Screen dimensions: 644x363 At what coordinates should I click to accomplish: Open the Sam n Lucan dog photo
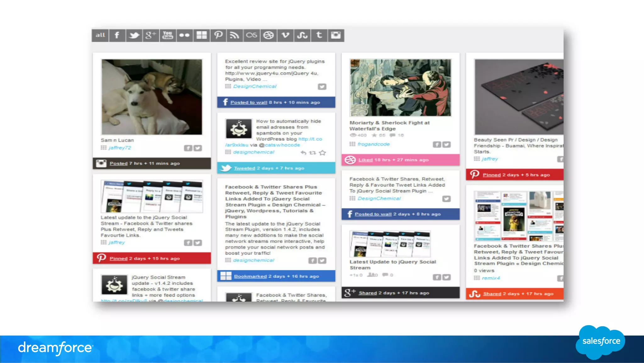152,97
